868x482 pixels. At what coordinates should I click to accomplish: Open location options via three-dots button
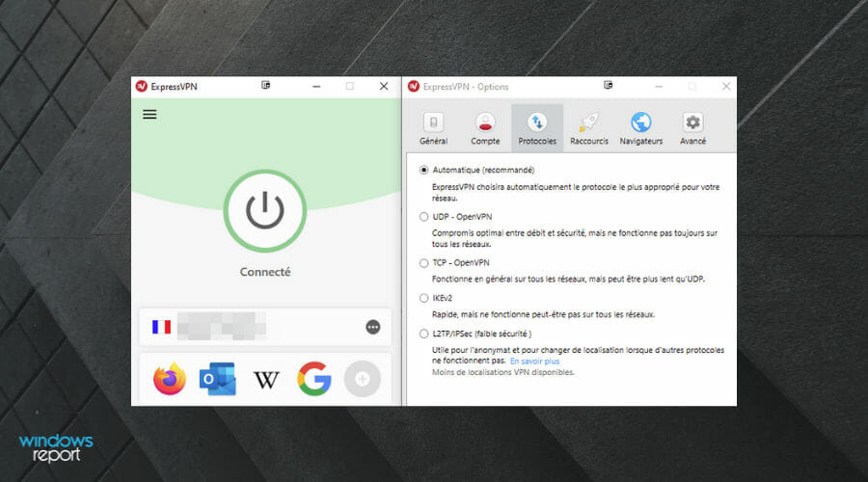[373, 328]
